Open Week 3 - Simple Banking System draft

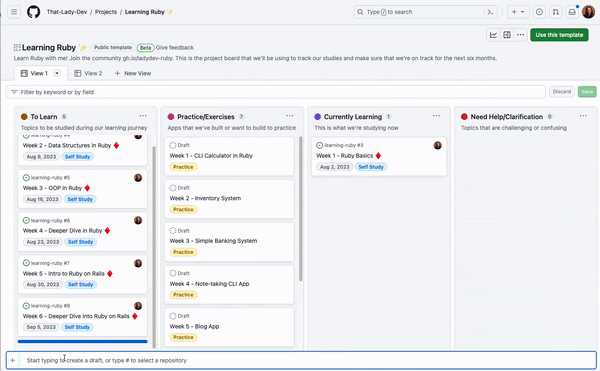[213, 241]
